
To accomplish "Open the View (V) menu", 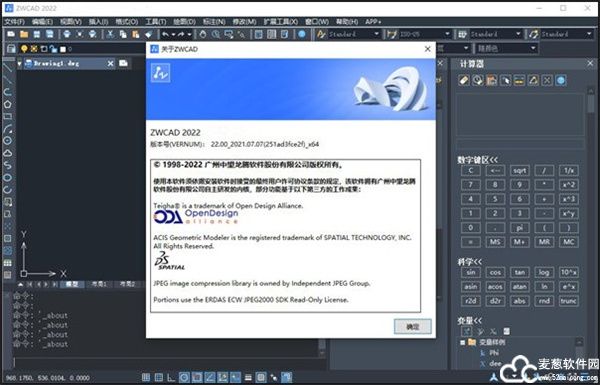I will (71, 22).
